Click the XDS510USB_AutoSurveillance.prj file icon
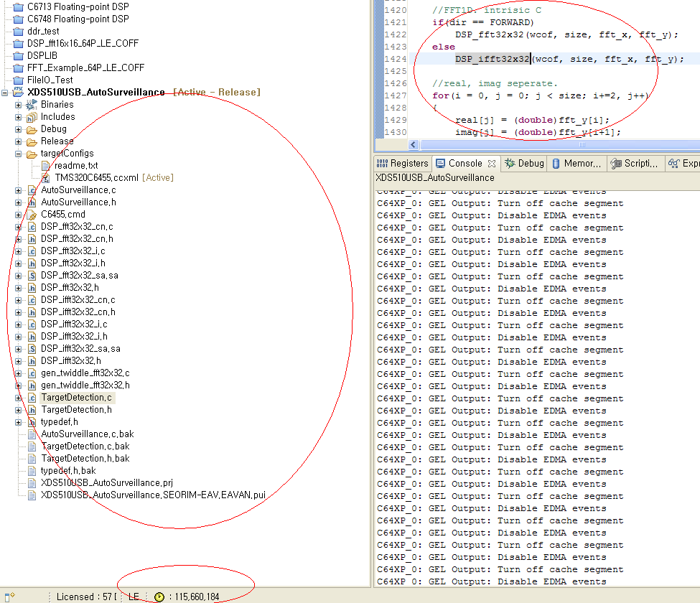Image resolution: width=700 pixels, height=603 pixels. 32,483
